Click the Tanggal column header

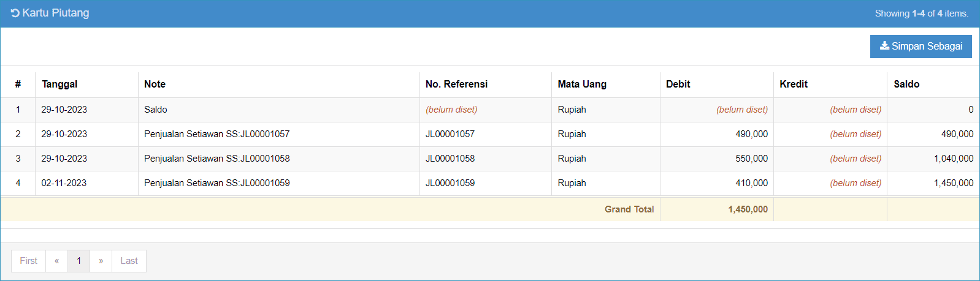point(59,84)
